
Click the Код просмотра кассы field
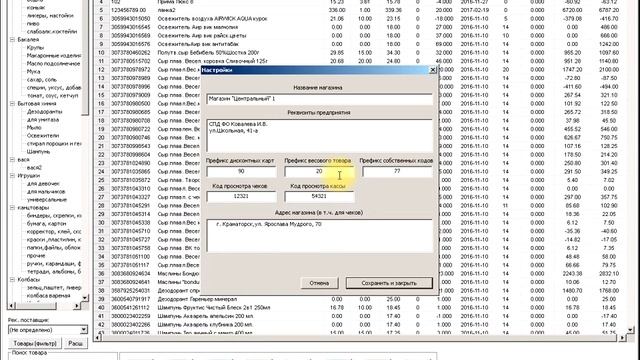pyautogui.click(x=319, y=196)
